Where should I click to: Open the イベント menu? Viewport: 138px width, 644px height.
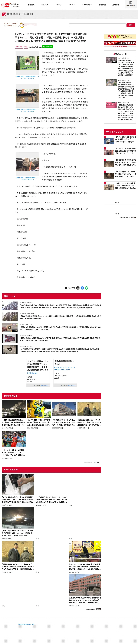(72, 5)
